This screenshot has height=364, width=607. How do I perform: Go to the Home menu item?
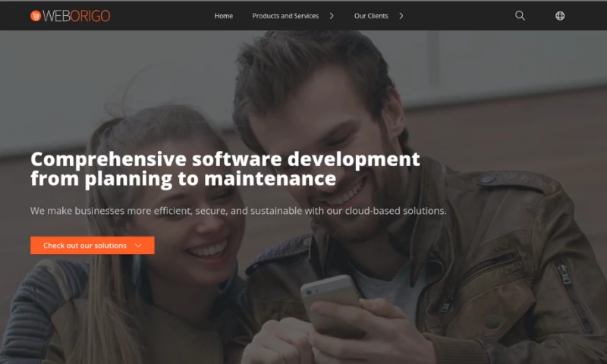click(224, 16)
